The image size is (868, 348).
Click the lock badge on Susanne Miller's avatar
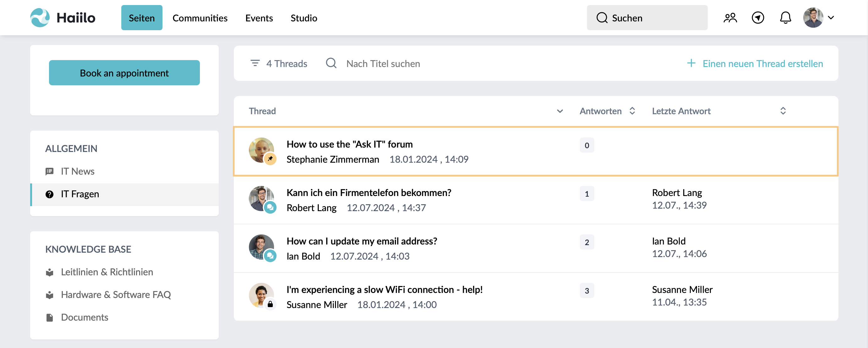270,305
